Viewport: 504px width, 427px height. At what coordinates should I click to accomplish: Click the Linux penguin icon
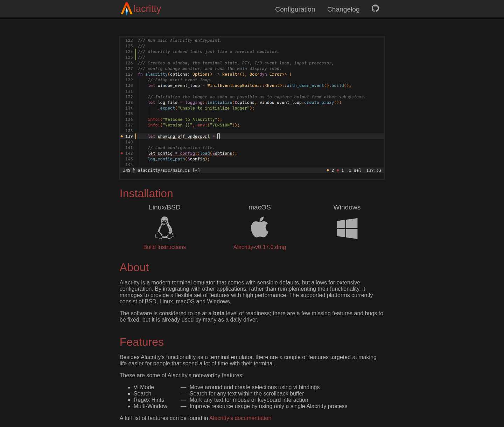164,228
